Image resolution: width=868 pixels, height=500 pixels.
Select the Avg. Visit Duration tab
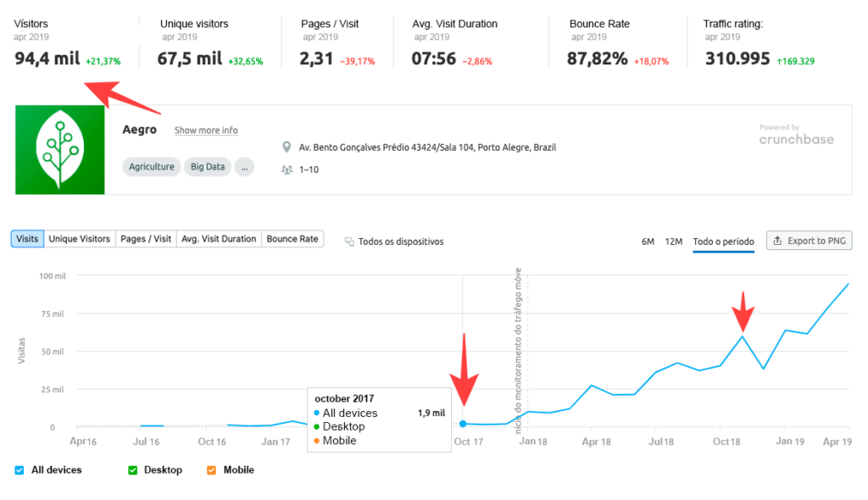219,239
